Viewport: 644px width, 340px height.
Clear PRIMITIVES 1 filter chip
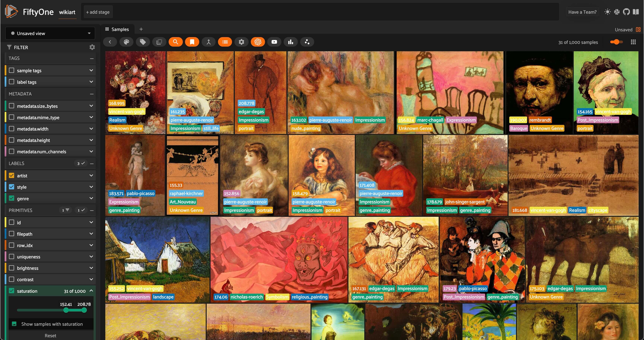(66, 210)
